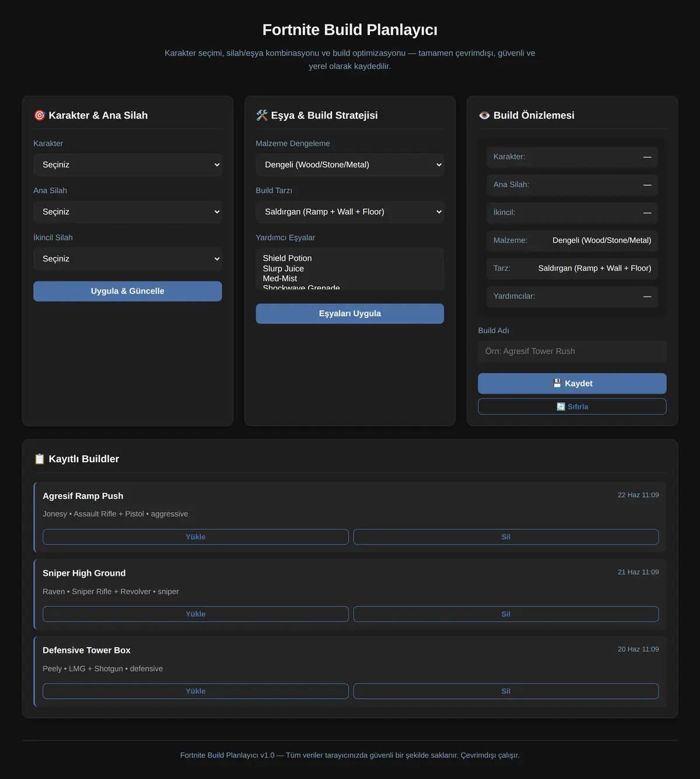
Task: Click 'Raven • Sniper Rifle + Revolver • sniper'
Action: pyautogui.click(x=111, y=592)
